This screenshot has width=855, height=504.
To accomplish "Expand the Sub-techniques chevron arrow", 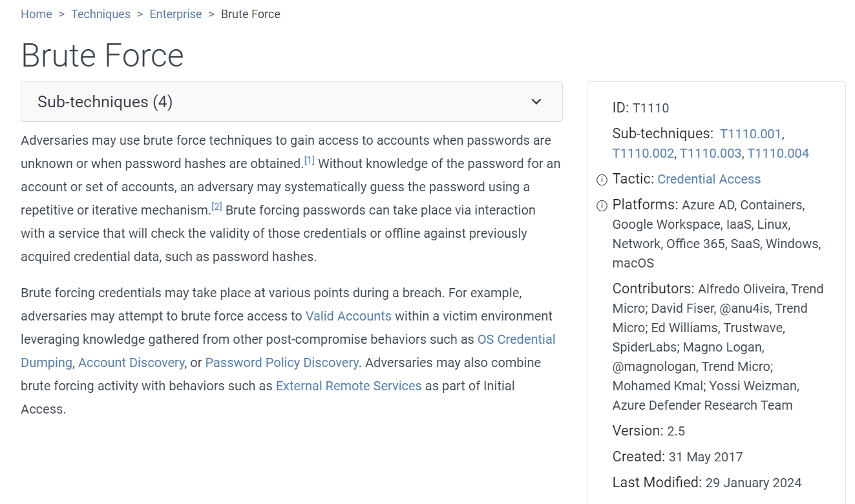I will point(536,102).
